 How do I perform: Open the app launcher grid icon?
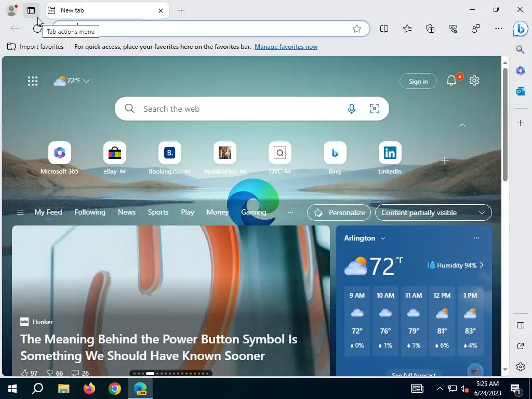pyautogui.click(x=33, y=81)
